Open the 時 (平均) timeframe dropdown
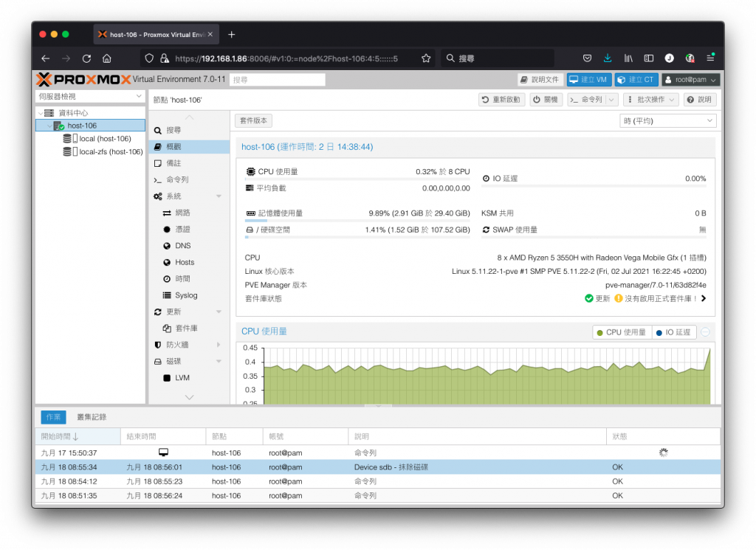 (x=667, y=120)
